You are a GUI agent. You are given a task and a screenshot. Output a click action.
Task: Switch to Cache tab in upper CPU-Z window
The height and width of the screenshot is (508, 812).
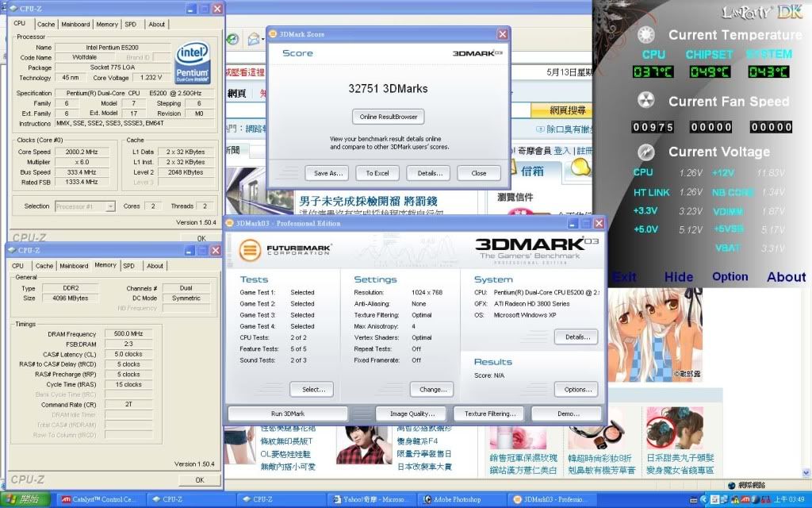pyautogui.click(x=45, y=25)
